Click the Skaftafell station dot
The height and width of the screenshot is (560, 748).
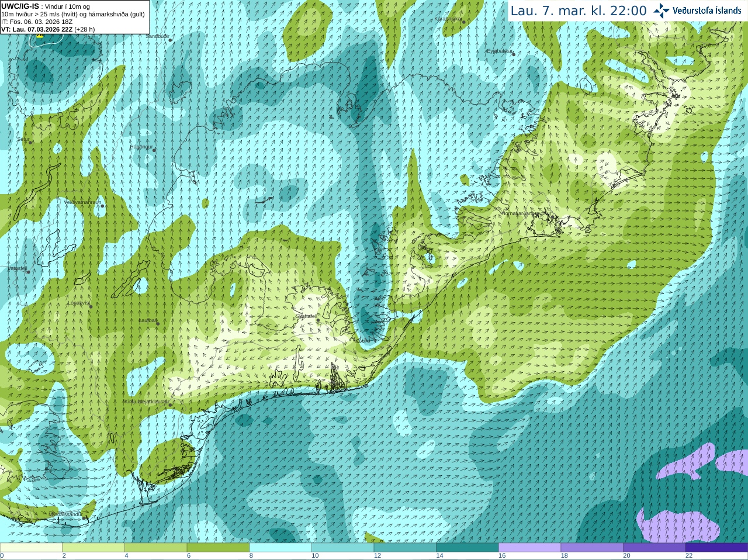coord(318,320)
